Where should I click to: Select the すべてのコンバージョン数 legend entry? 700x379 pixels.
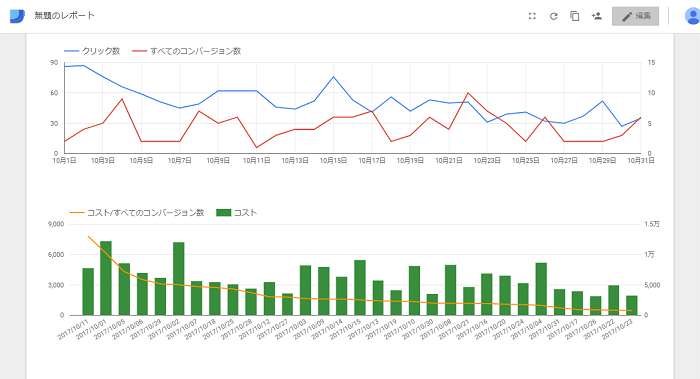click(187, 51)
